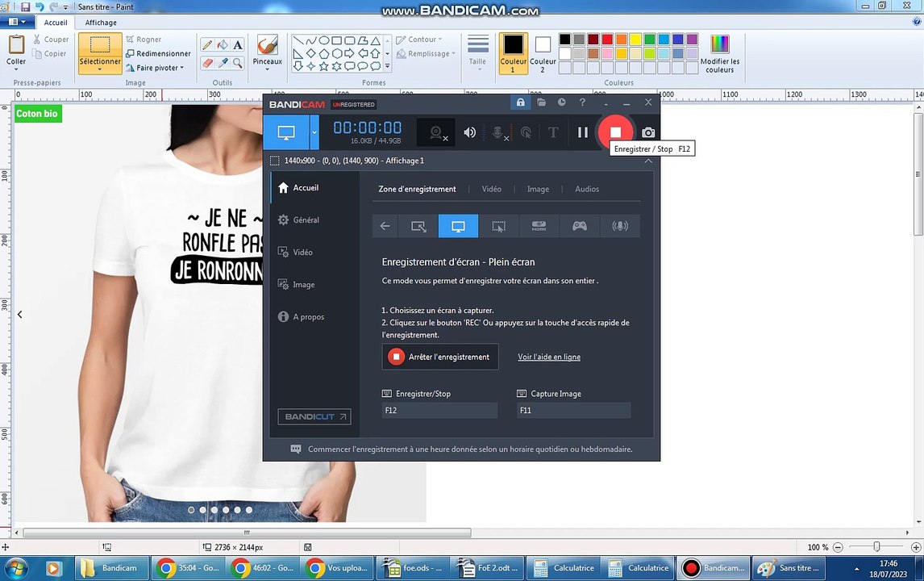
Task: Open Modifier les couleurs
Action: [719, 53]
